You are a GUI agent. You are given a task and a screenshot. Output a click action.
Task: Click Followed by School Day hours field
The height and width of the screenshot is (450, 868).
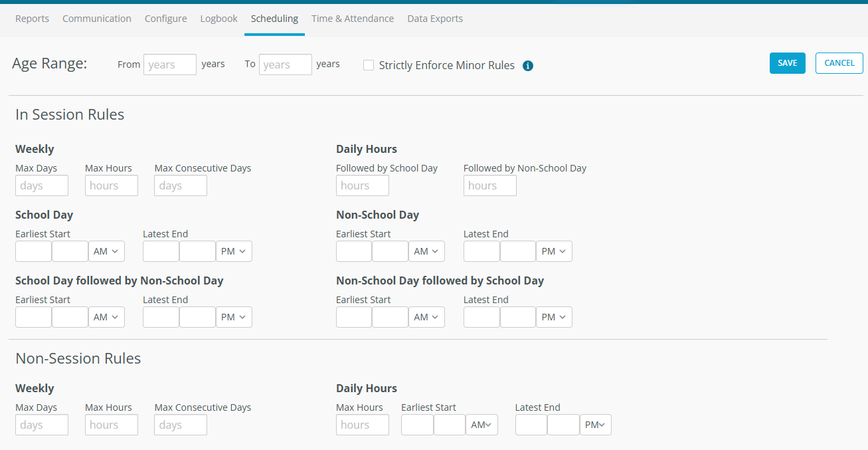click(x=362, y=185)
